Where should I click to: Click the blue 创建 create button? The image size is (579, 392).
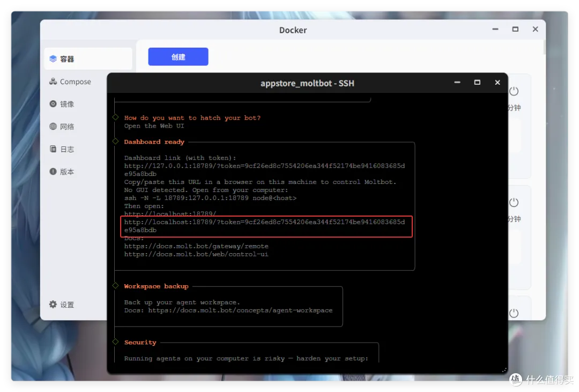(178, 56)
